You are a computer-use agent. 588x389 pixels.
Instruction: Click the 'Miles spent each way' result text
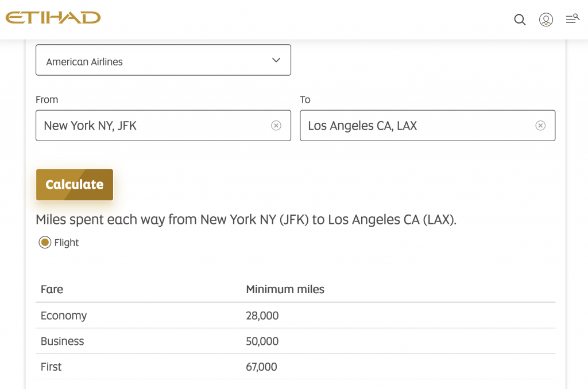(246, 220)
